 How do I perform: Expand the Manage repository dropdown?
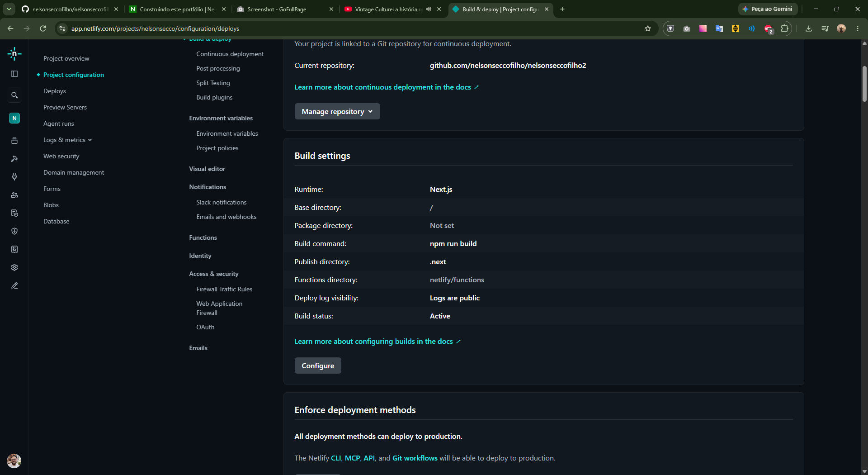point(337,111)
